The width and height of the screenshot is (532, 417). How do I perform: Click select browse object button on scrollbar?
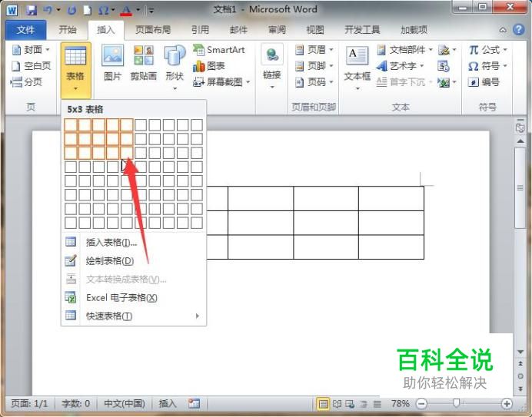520,376
